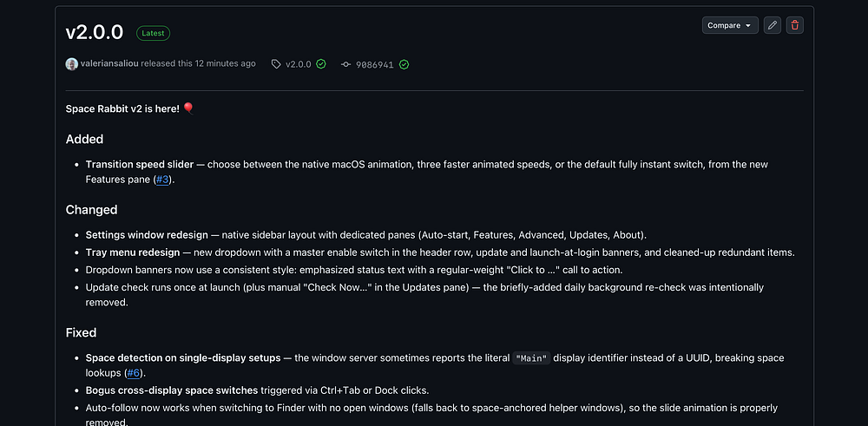The height and width of the screenshot is (426, 868).
Task: Open commit 9086941
Action: click(375, 65)
